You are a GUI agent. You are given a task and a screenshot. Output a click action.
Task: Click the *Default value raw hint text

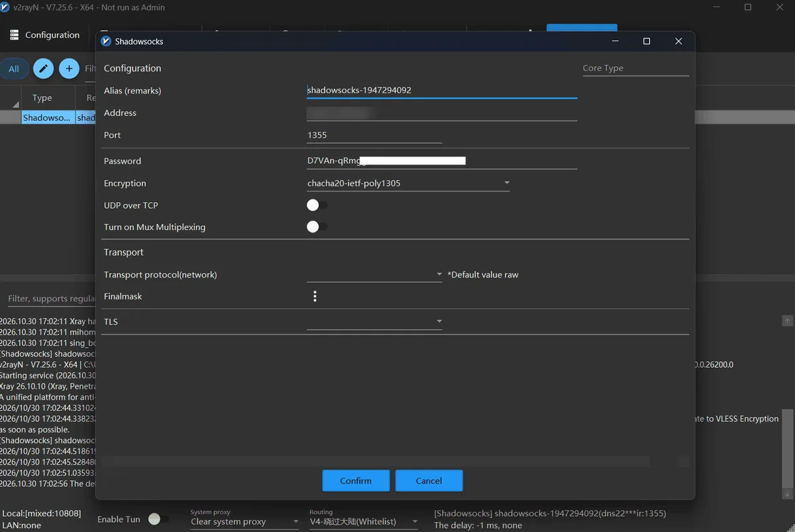(x=483, y=275)
